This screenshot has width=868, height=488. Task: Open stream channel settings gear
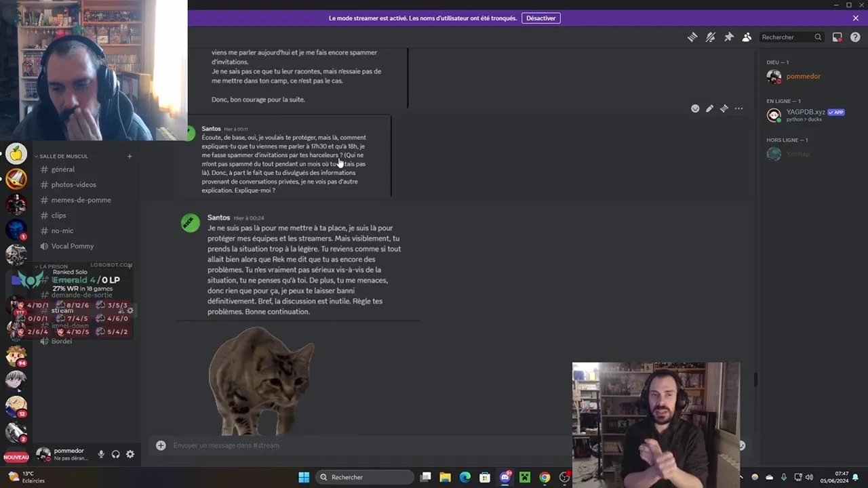(130, 310)
